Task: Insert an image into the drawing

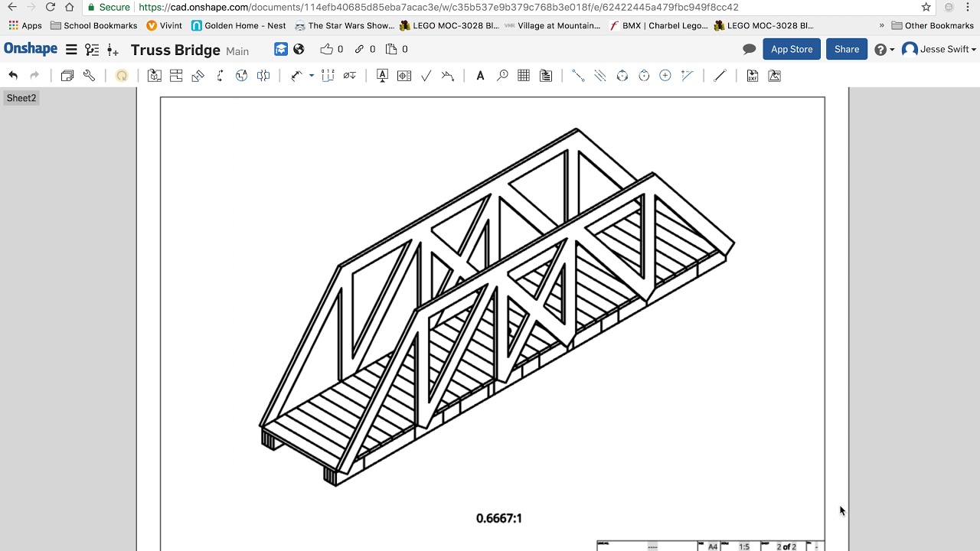Action: click(774, 75)
